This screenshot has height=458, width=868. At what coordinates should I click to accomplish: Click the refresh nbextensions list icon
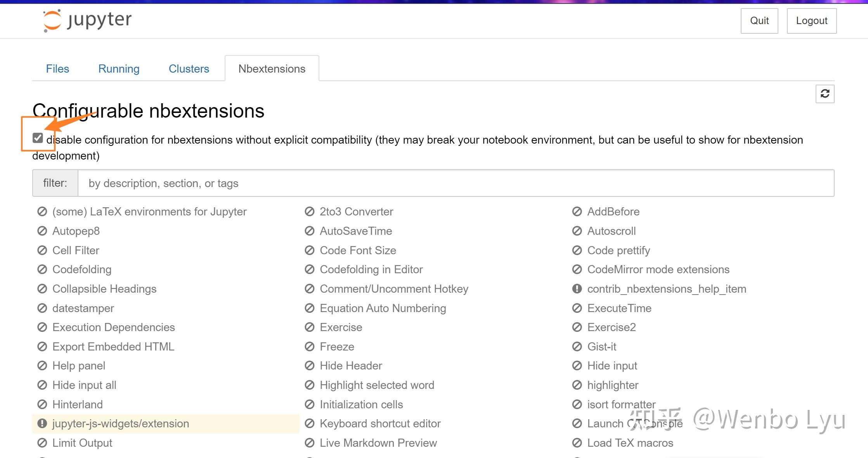tap(825, 94)
